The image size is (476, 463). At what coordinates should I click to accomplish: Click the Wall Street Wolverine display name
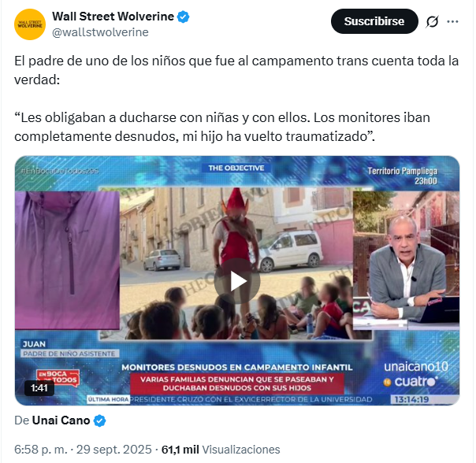click(113, 17)
